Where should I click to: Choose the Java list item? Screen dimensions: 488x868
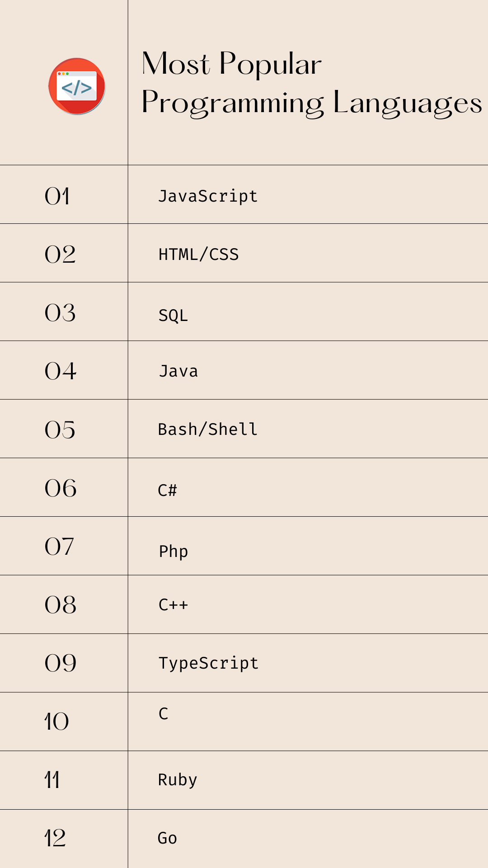pyautogui.click(x=178, y=371)
